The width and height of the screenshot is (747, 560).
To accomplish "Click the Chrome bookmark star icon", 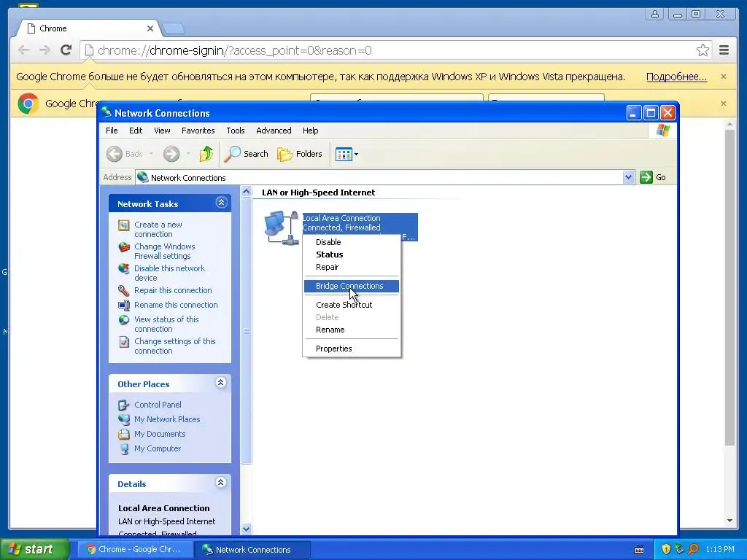I will coord(703,50).
